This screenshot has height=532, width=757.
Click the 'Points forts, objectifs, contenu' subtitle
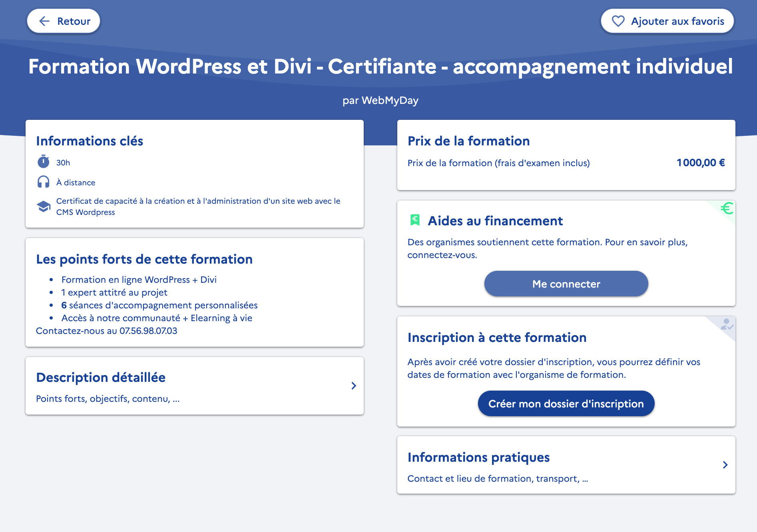click(108, 399)
